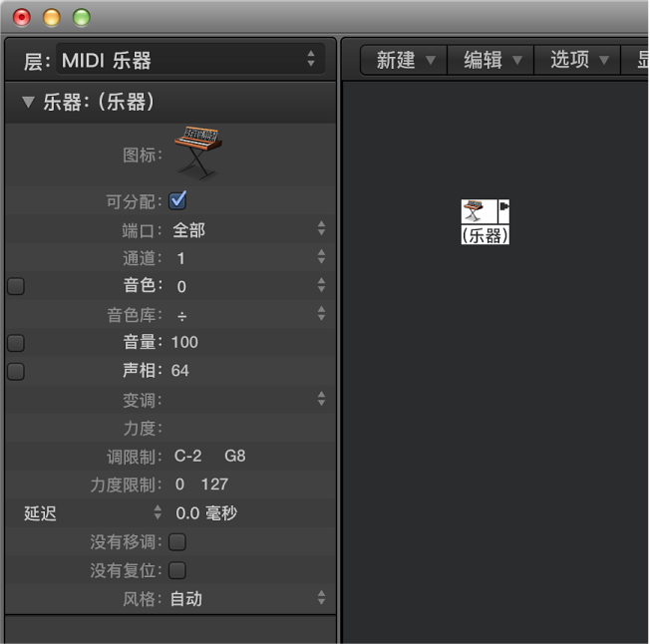Viewport: 650px width, 644px height.
Task: Collapse the 乐器 inspector disclosure triangle
Action: (28, 102)
